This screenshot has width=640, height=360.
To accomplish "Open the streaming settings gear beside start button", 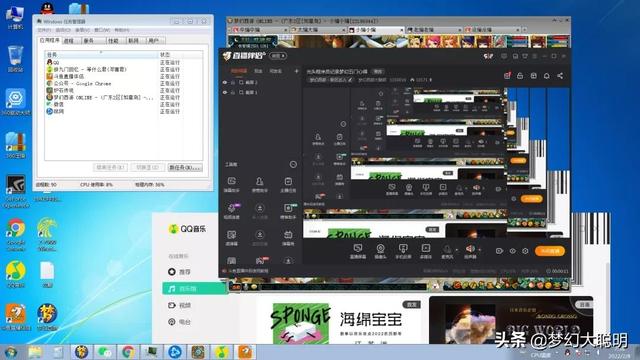I will pos(525,251).
